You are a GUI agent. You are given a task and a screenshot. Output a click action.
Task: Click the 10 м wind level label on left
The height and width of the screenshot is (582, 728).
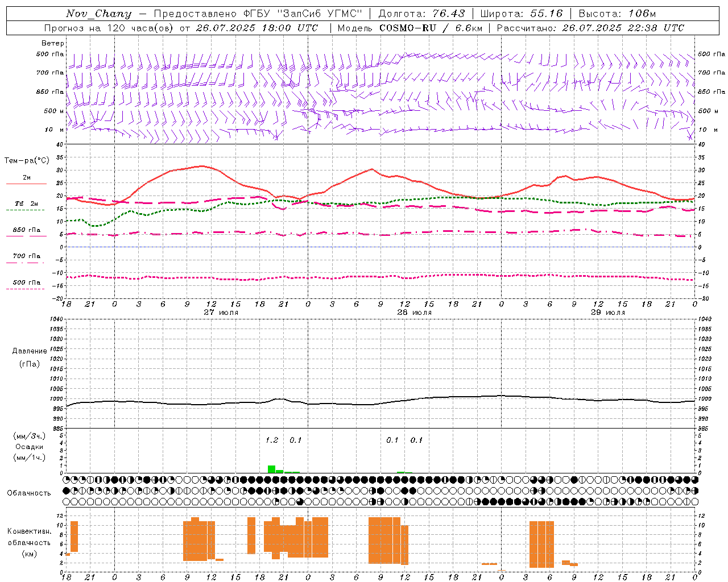tap(55, 130)
